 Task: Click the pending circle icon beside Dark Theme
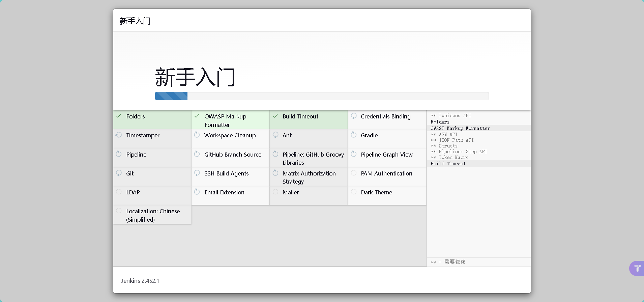[354, 192]
